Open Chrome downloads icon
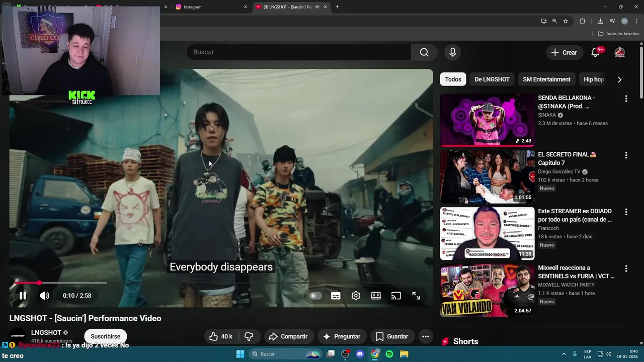The image size is (644, 362). coord(600,21)
